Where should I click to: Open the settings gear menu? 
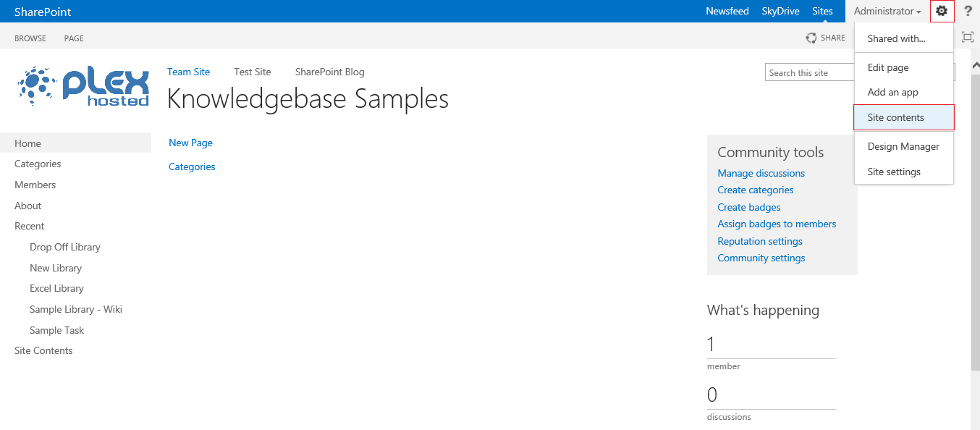[942, 11]
